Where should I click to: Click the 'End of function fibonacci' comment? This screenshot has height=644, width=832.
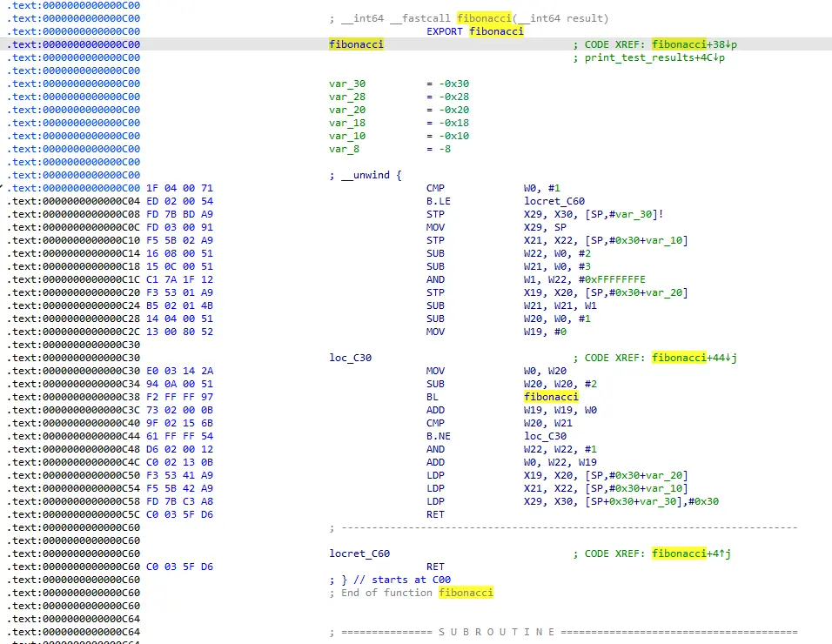tap(411, 593)
